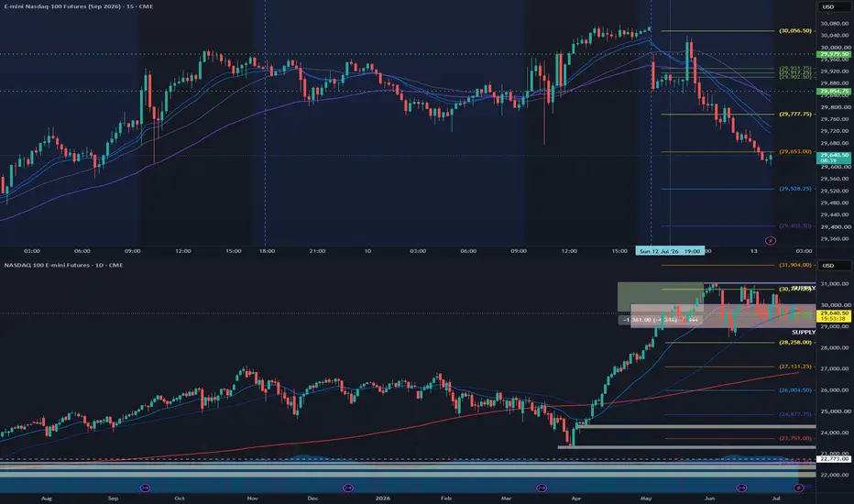The height and width of the screenshot is (504, 854).
Task: Click the 24,877.75 level label
Action: point(795,414)
